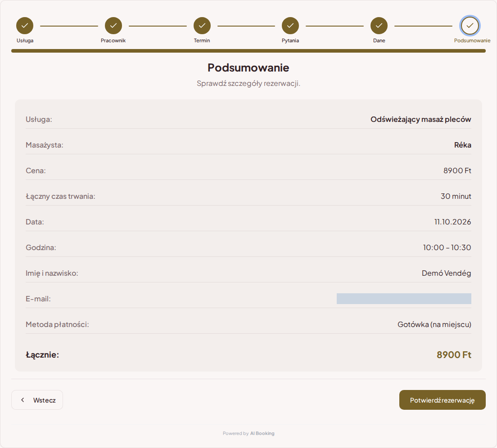Image resolution: width=497 pixels, height=448 pixels.
Task: Open the AI Booking footer link
Action: pyautogui.click(x=262, y=434)
